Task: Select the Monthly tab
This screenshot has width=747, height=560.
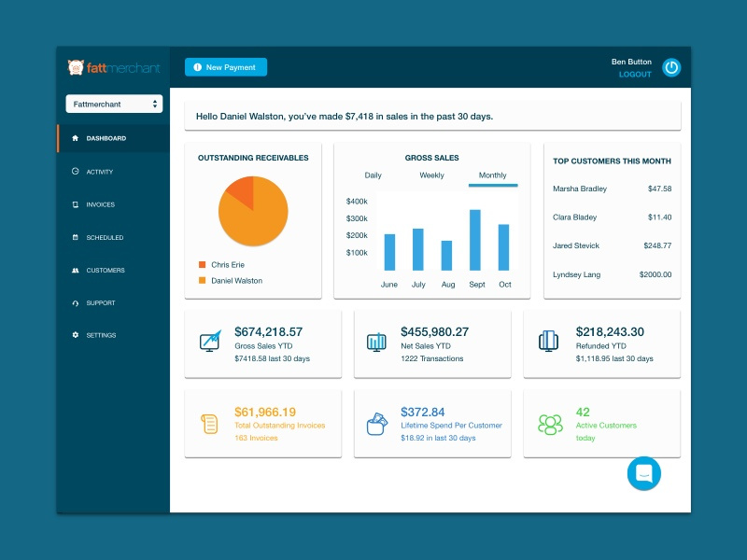Action: click(493, 175)
